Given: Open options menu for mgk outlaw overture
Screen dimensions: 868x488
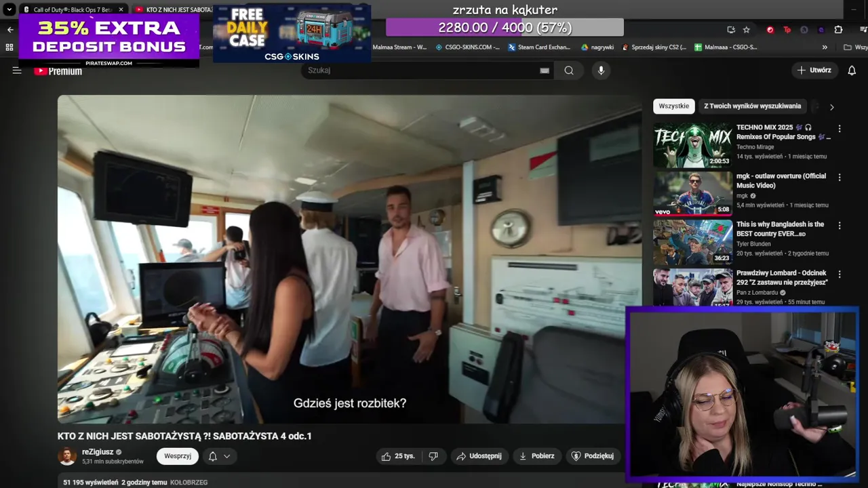Looking at the screenshot, I should 840,178.
